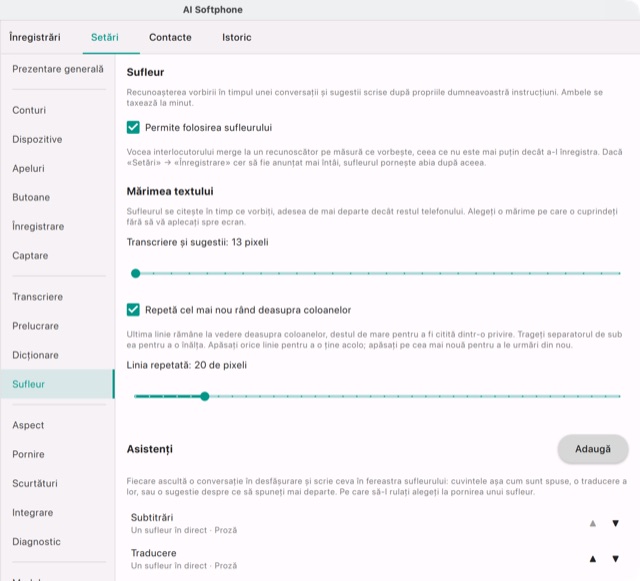Switch to the Înregistrări tab
The height and width of the screenshot is (581, 640).
35,37
